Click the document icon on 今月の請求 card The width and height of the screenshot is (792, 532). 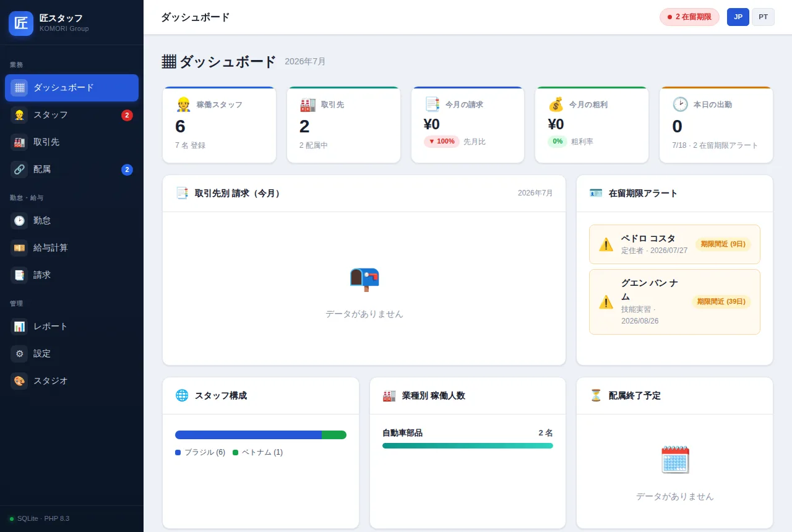point(432,105)
